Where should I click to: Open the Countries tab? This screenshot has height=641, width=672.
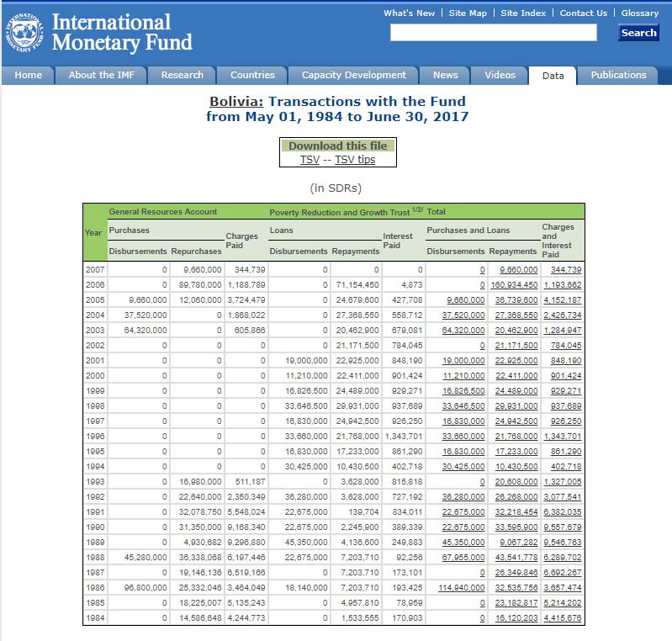[x=252, y=75]
